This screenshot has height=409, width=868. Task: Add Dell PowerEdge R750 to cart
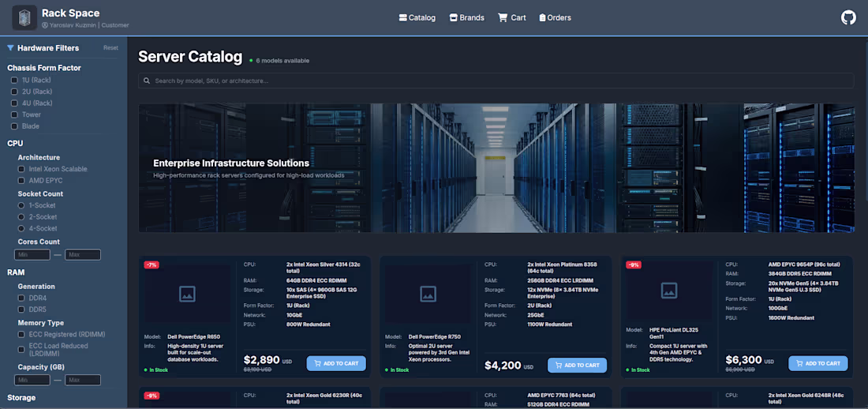[577, 366]
